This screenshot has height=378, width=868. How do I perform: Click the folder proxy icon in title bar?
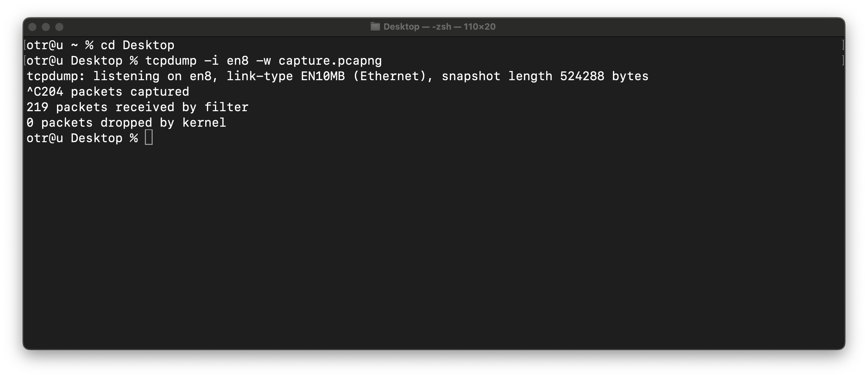coord(375,27)
